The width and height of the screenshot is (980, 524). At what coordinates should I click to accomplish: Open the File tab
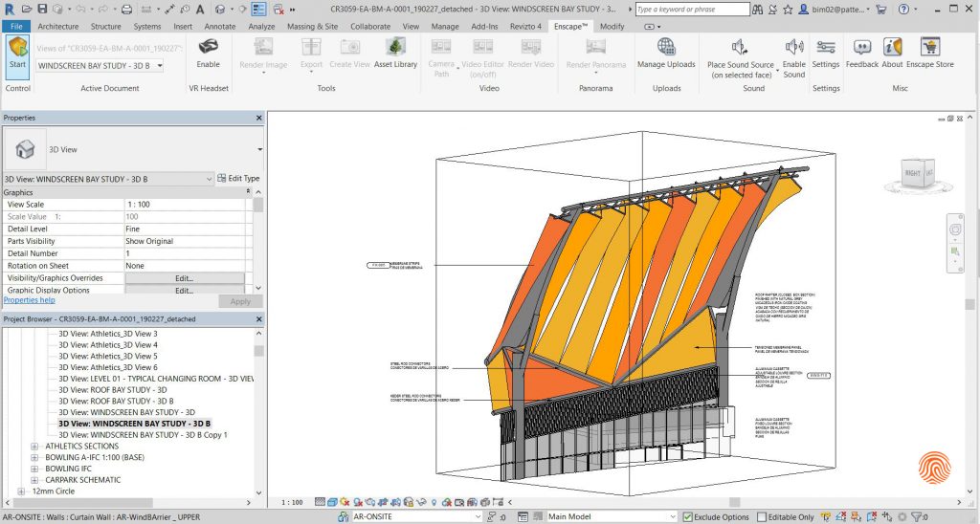(16, 26)
